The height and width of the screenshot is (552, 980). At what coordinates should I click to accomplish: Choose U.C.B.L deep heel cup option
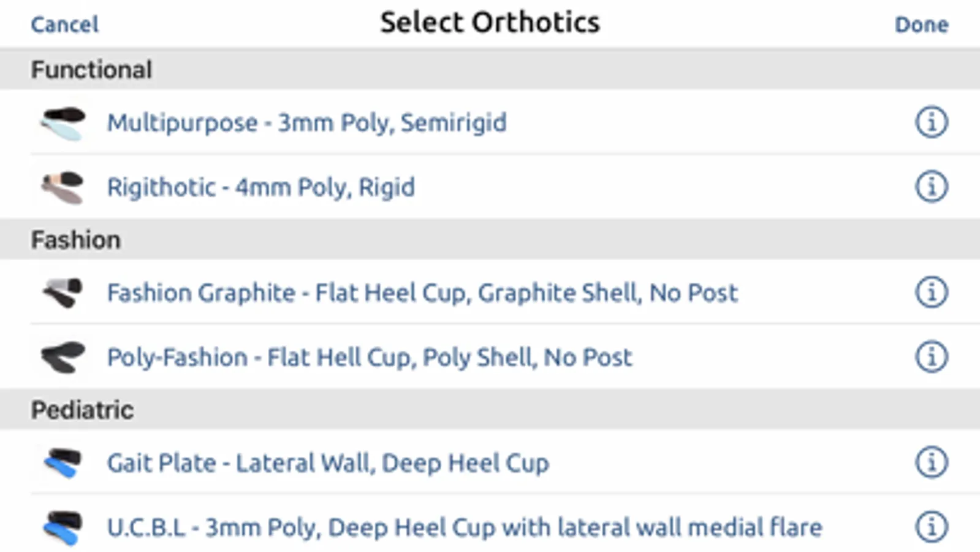(464, 527)
